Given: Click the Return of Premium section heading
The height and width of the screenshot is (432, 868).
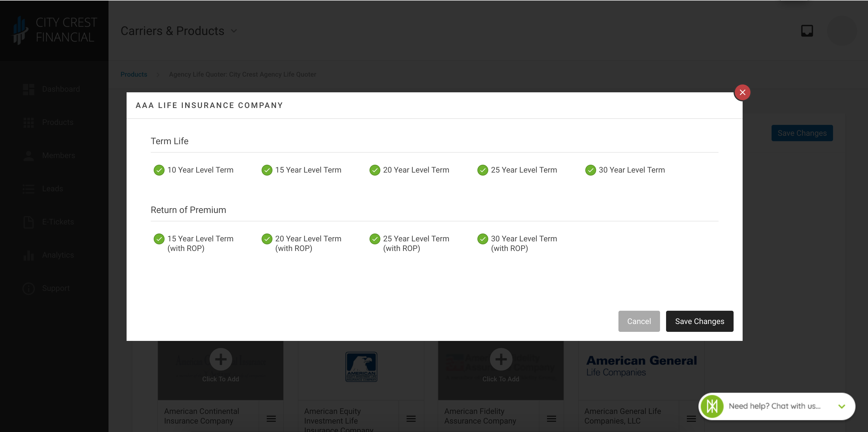Looking at the screenshot, I should point(188,210).
